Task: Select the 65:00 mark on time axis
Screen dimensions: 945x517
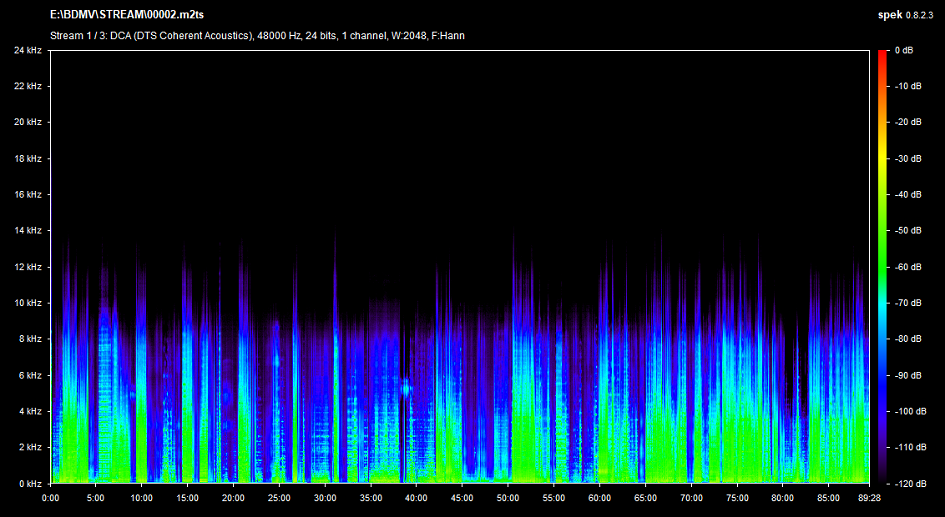Action: click(x=645, y=497)
